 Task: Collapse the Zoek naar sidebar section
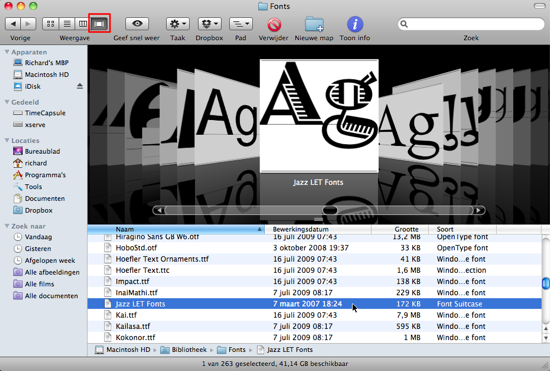(7, 226)
